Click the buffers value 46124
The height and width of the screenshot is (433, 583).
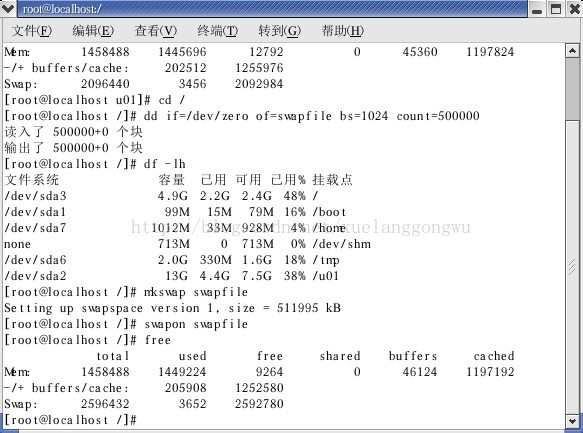(420, 372)
